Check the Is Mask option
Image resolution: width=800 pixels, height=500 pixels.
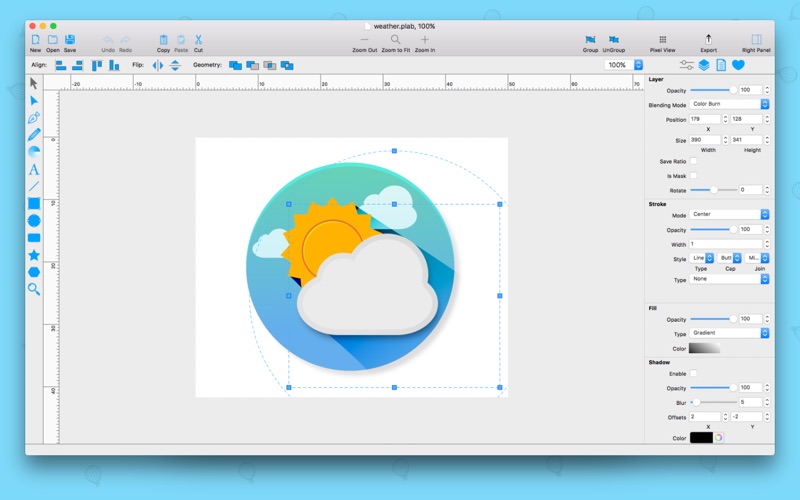click(693, 176)
